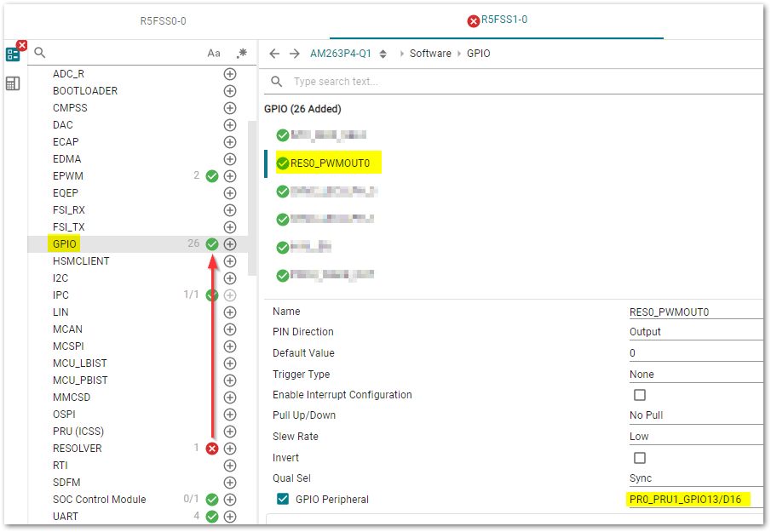
Task: Add another GPIO instance
Action: click(230, 244)
